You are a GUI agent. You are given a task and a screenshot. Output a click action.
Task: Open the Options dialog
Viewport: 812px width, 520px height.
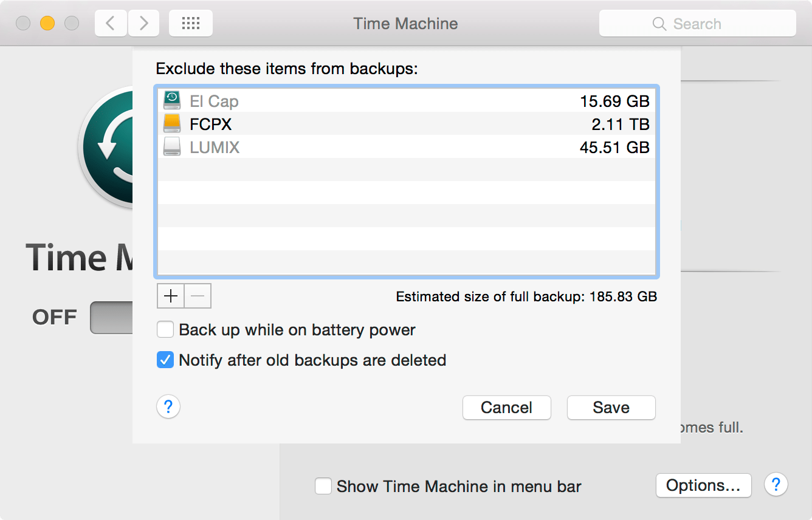pyautogui.click(x=703, y=485)
